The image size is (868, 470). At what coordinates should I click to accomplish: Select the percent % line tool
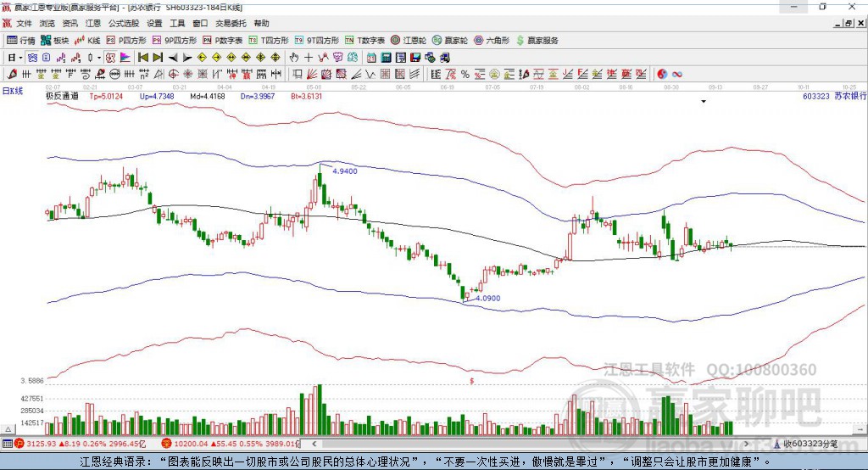[465, 75]
